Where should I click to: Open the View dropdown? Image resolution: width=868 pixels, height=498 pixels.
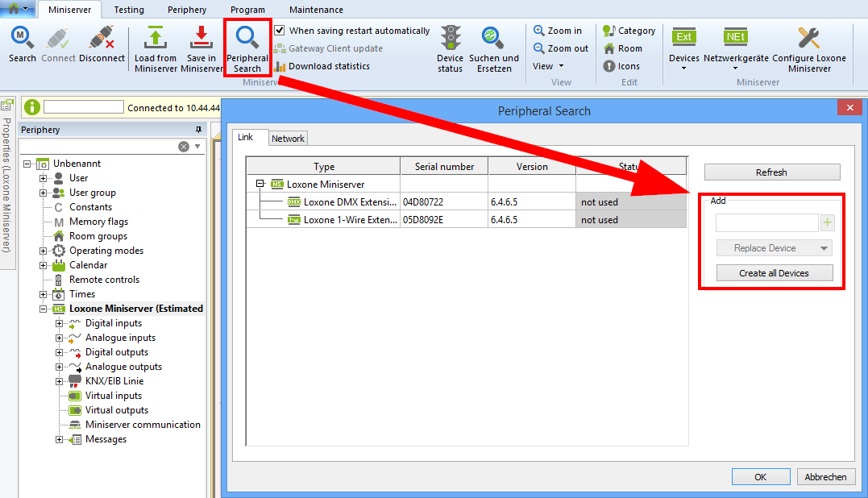[x=548, y=66]
